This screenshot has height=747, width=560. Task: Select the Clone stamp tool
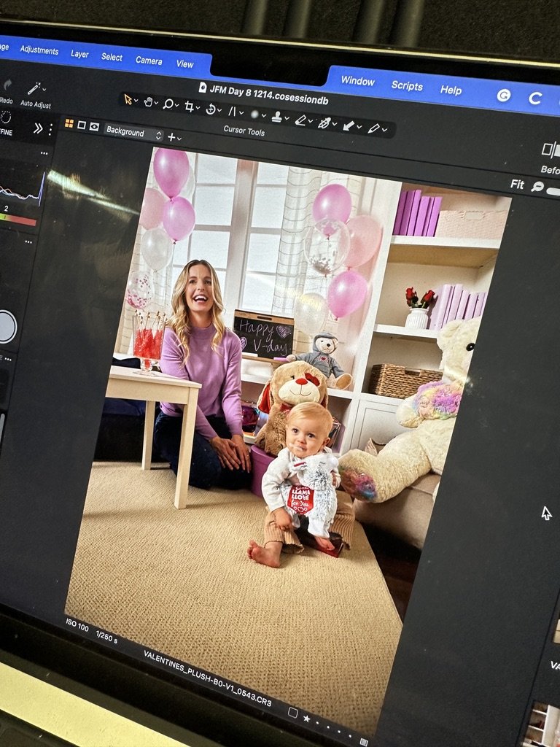[x=276, y=117]
